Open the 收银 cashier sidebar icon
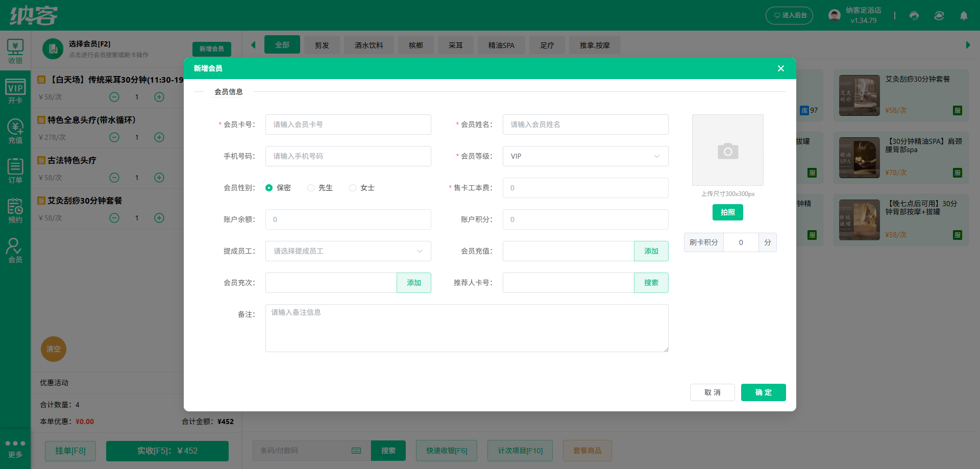Viewport: 980px width, 469px height. [15, 52]
